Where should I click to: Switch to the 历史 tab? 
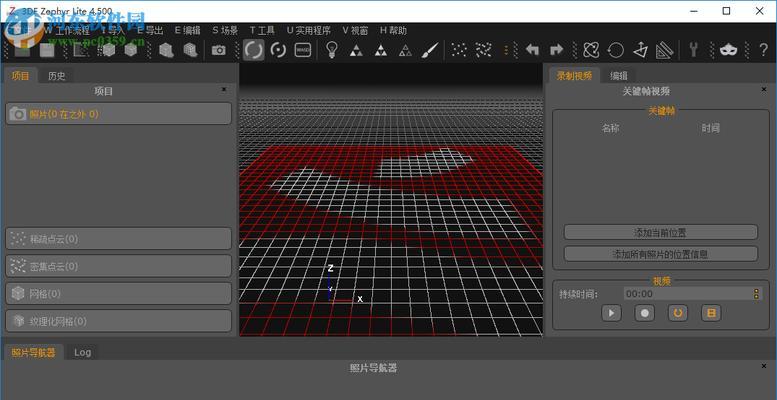56,76
